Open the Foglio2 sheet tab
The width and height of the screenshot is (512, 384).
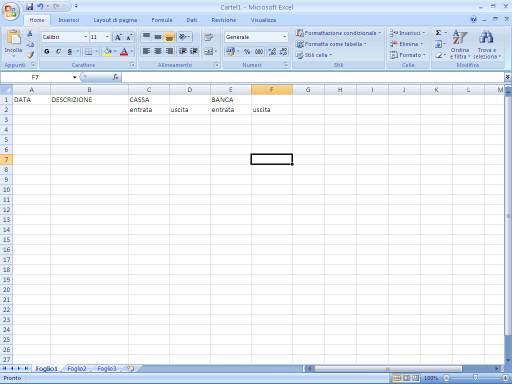coord(77,368)
